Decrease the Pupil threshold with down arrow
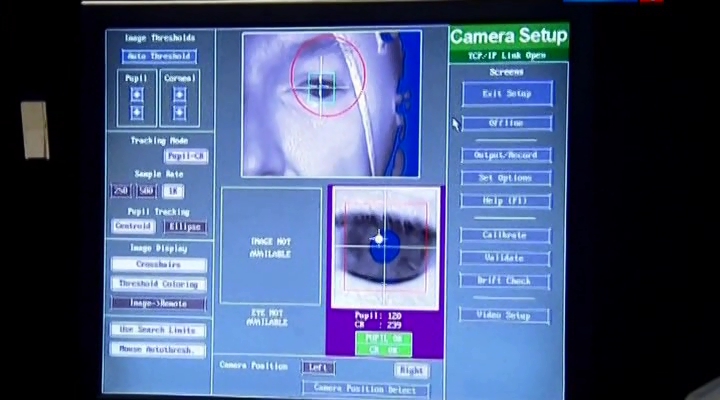 [x=137, y=113]
